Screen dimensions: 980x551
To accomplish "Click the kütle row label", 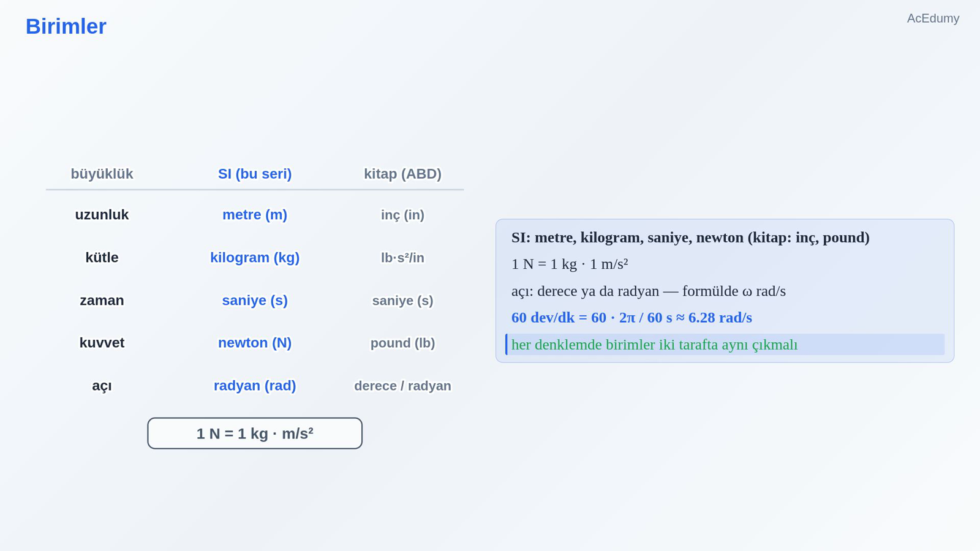I will point(102,258).
